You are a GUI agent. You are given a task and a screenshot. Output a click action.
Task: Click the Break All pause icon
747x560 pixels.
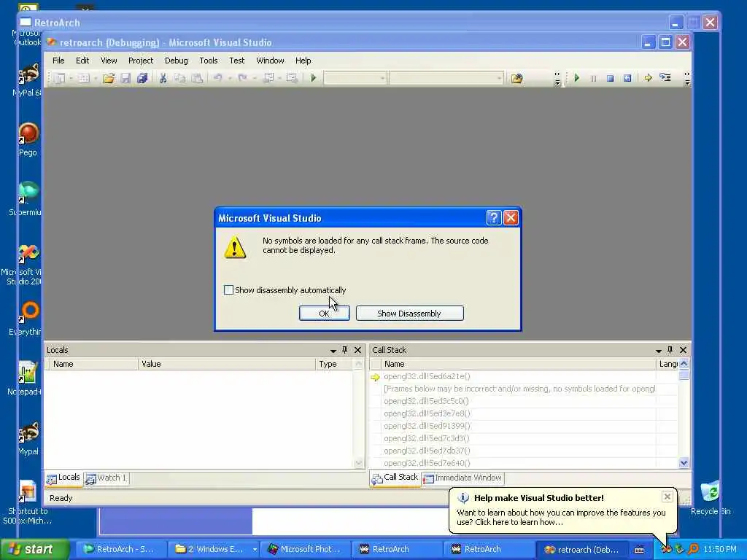[593, 78]
